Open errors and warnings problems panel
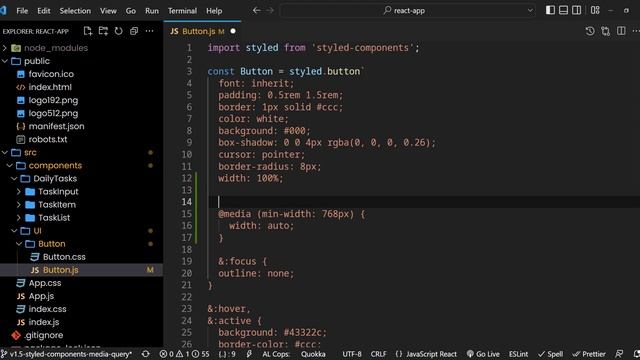Viewport: 640px width, 360px height. (x=184, y=354)
